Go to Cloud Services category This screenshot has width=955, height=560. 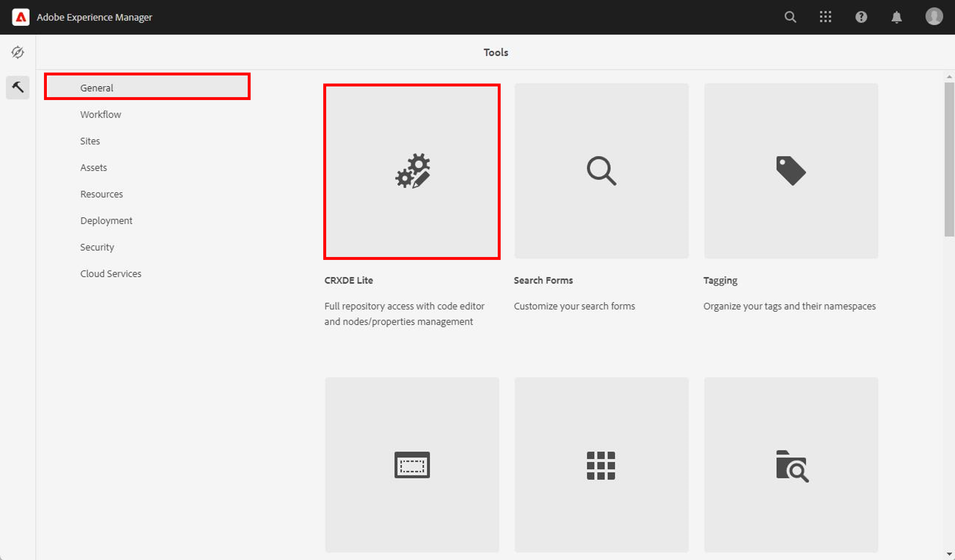point(111,273)
